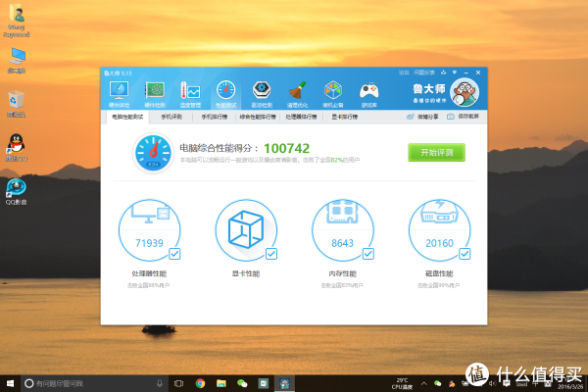
Task: Toggle the 处理器性能 checkbox
Action: click(x=174, y=254)
